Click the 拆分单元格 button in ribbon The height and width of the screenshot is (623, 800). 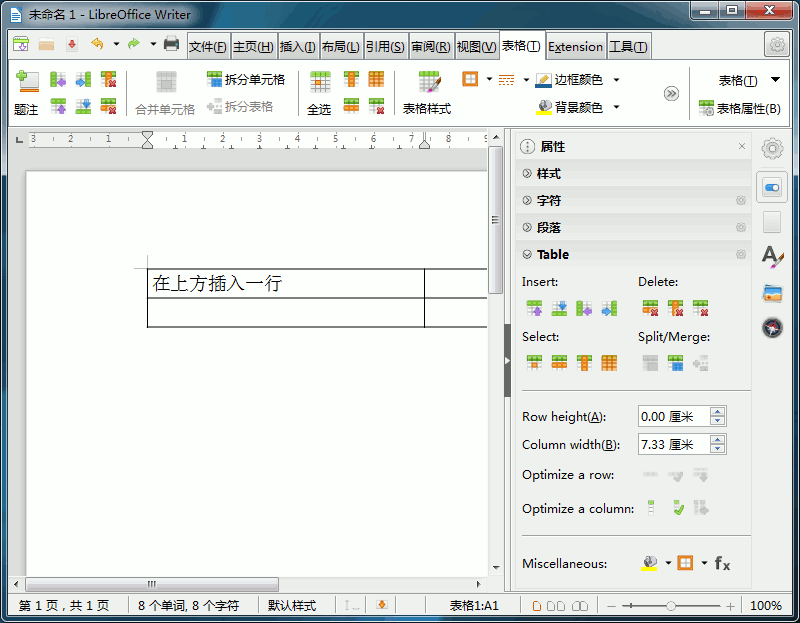pos(245,80)
